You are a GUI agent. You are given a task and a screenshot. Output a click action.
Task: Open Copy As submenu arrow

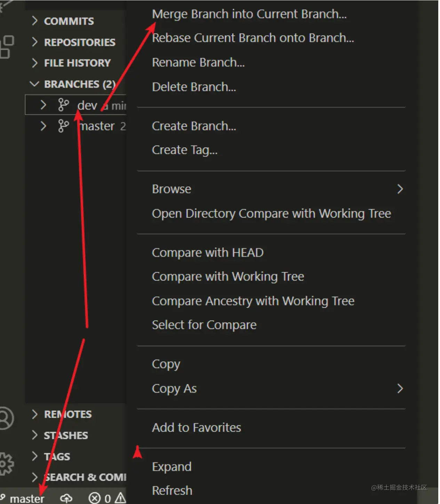[400, 388]
